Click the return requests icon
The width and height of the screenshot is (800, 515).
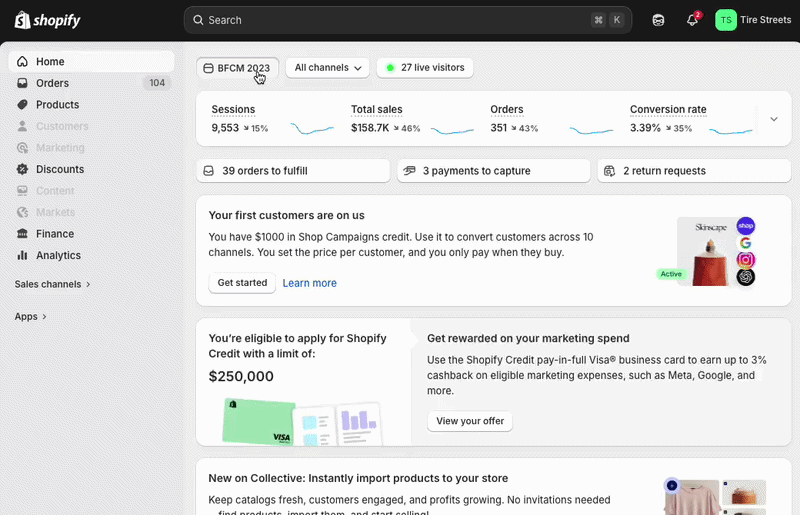pyautogui.click(x=609, y=171)
